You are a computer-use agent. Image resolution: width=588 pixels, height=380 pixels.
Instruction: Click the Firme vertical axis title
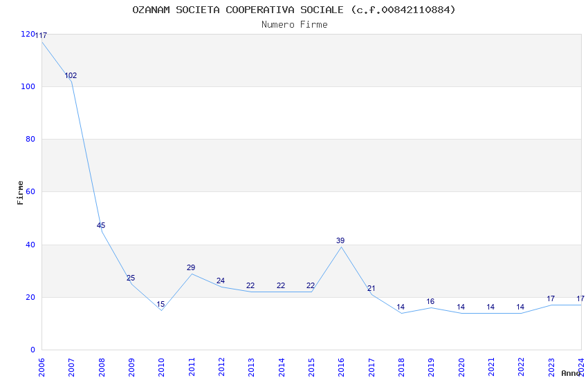click(20, 193)
